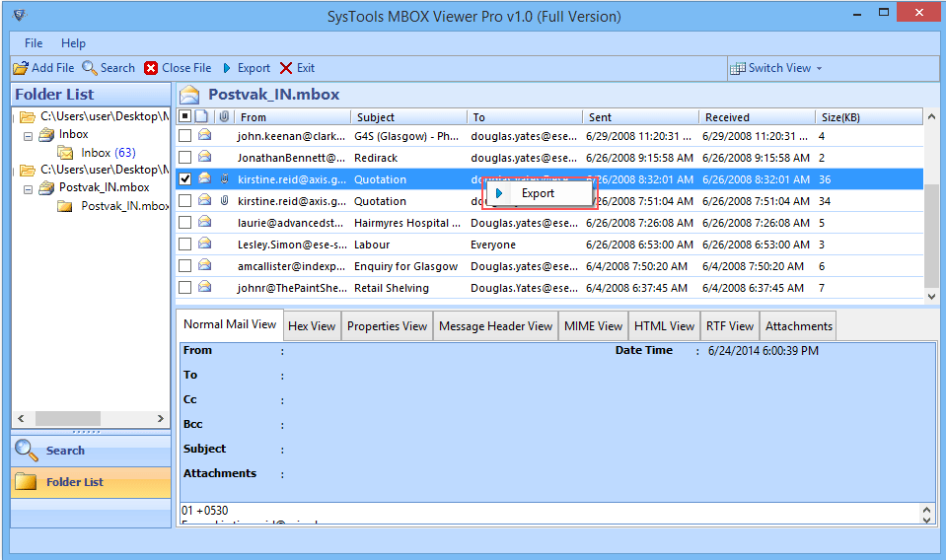Click the Add File folder icon
Screen dimensions: 946x560
[x=21, y=68]
